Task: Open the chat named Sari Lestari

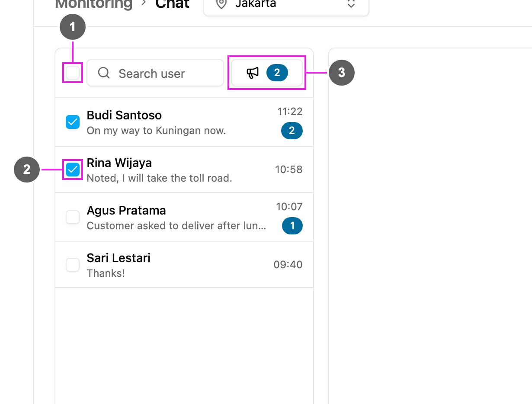Action: 119,258
